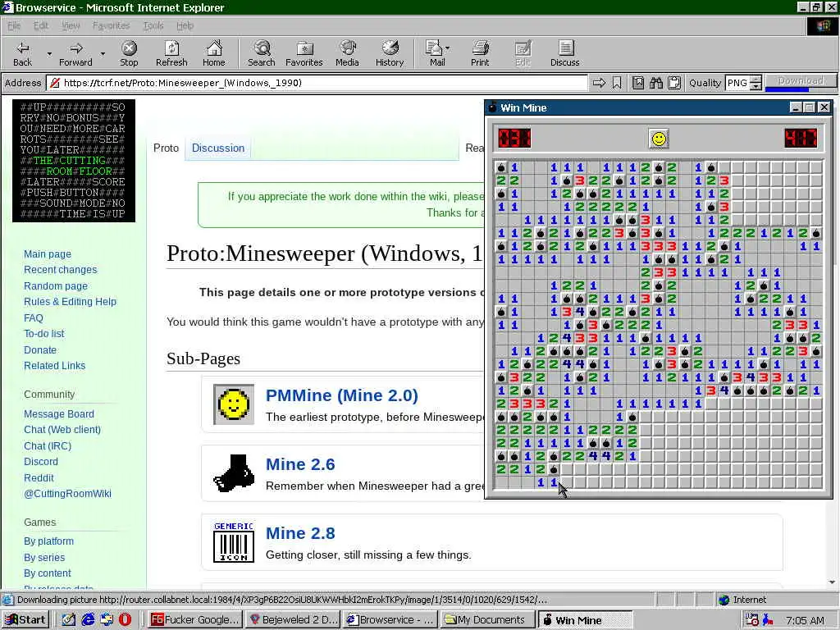Open the By platform games link
The height and width of the screenshot is (630, 840).
click(x=48, y=541)
